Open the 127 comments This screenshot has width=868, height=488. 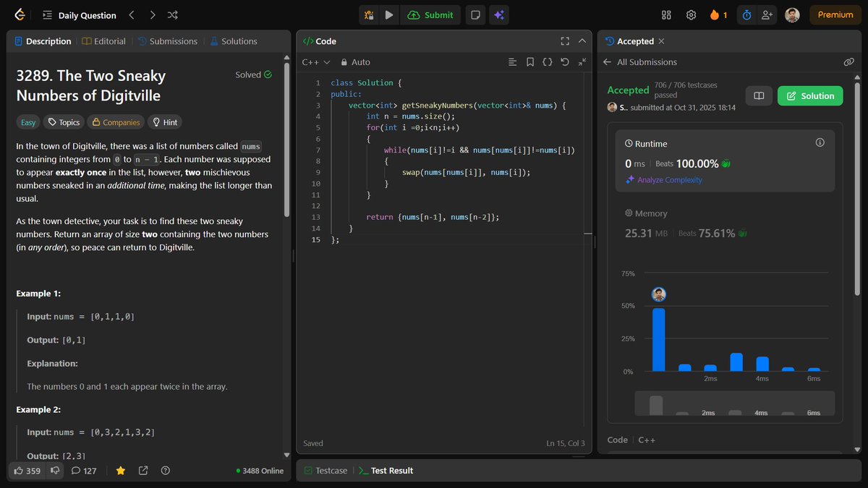click(x=84, y=471)
